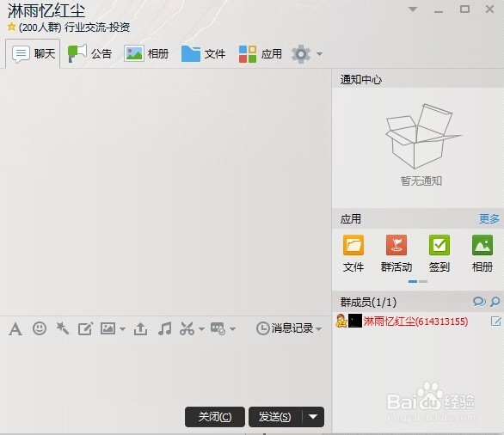Click the second page indicator under apps
Screen dimensions: 504x435
[423, 282]
